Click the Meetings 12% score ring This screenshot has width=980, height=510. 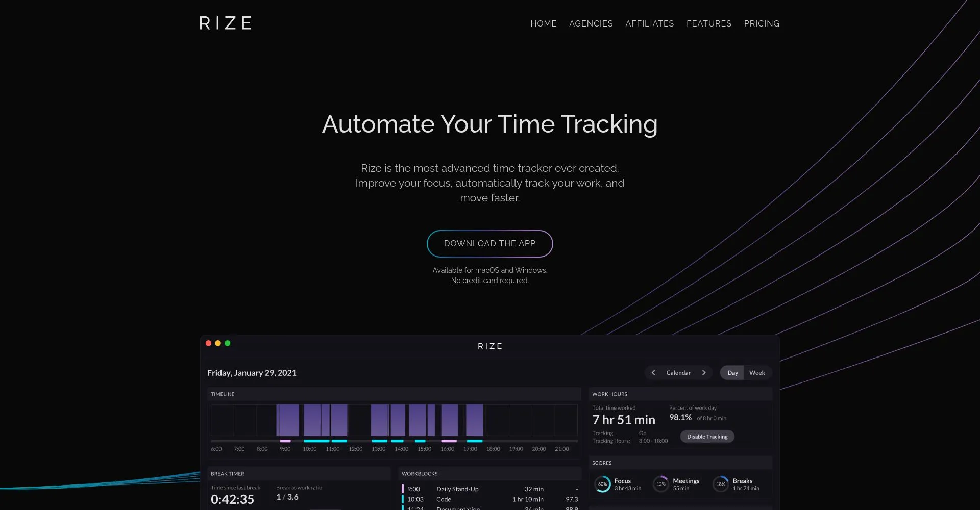pos(661,484)
